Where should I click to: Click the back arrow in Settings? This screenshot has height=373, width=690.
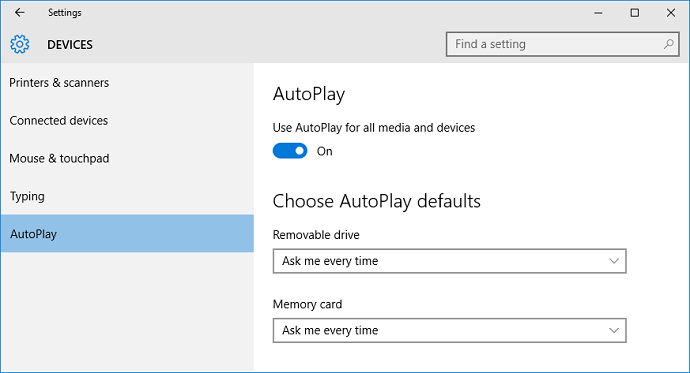[x=20, y=13]
